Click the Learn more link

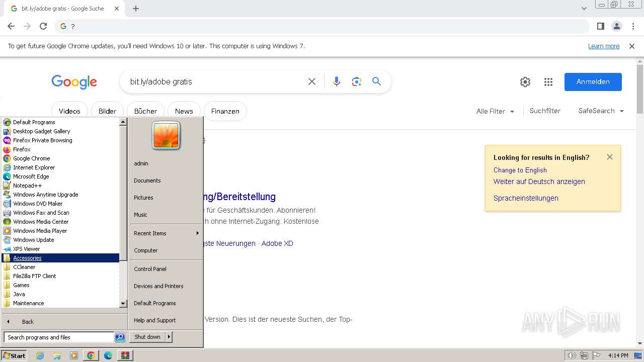pos(604,46)
